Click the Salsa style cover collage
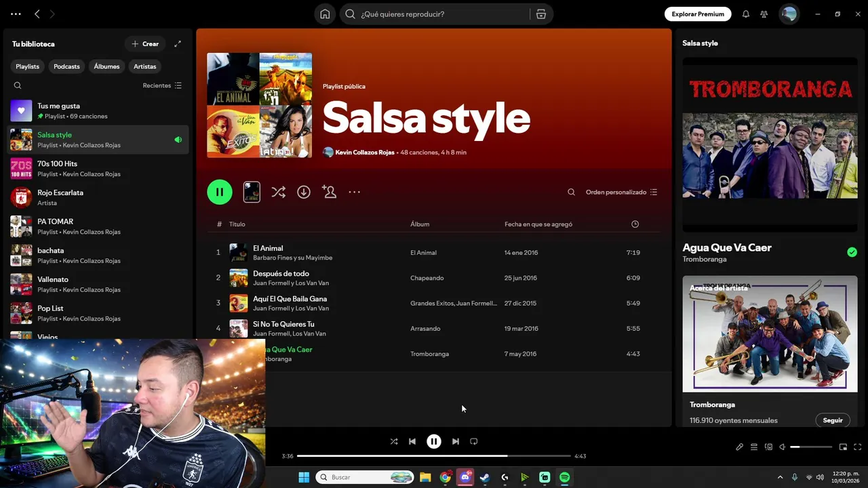 (260, 105)
